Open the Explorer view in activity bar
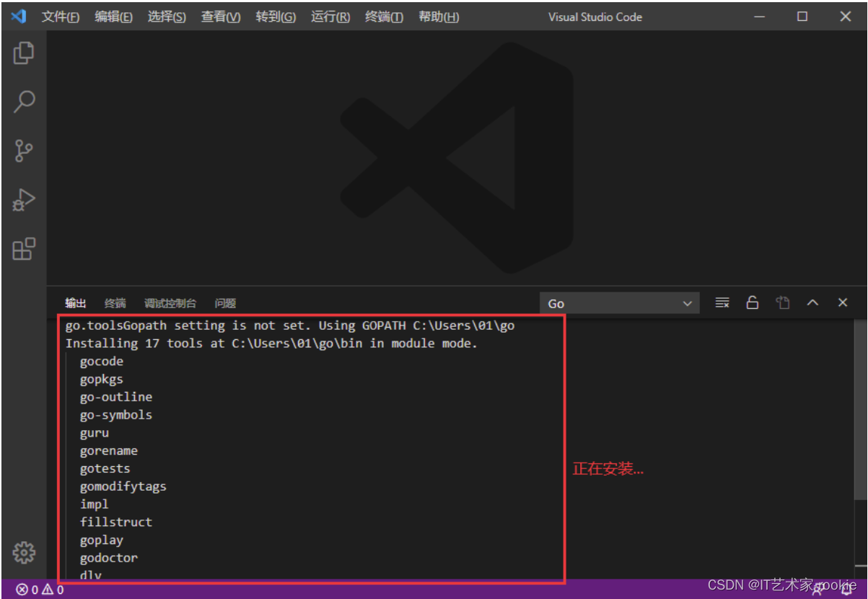 [24, 53]
